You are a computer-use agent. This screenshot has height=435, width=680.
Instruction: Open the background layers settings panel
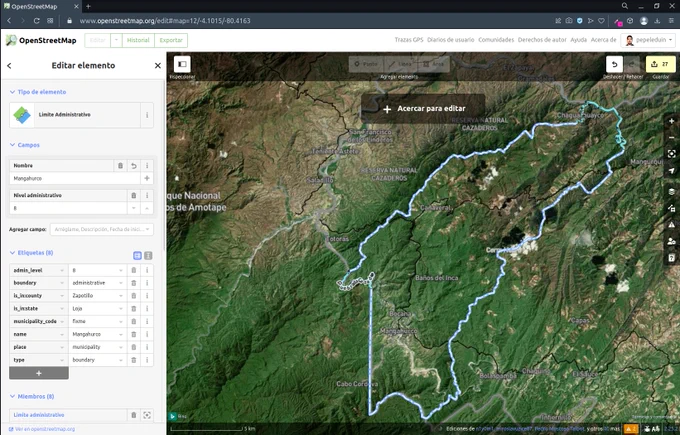[671, 191]
